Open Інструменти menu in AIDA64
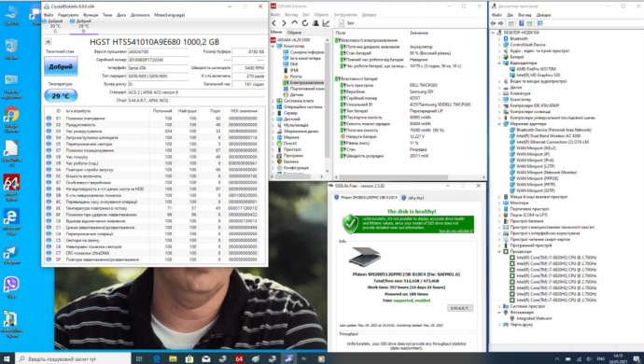 (x=345, y=15)
